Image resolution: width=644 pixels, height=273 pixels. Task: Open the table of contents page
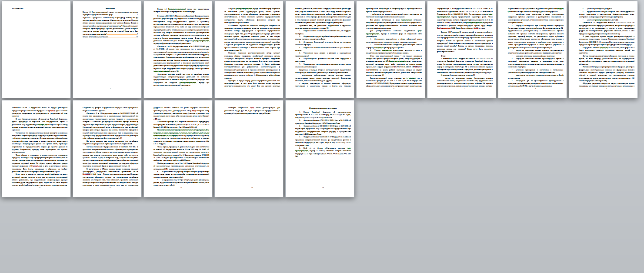pyautogui.click(x=107, y=49)
